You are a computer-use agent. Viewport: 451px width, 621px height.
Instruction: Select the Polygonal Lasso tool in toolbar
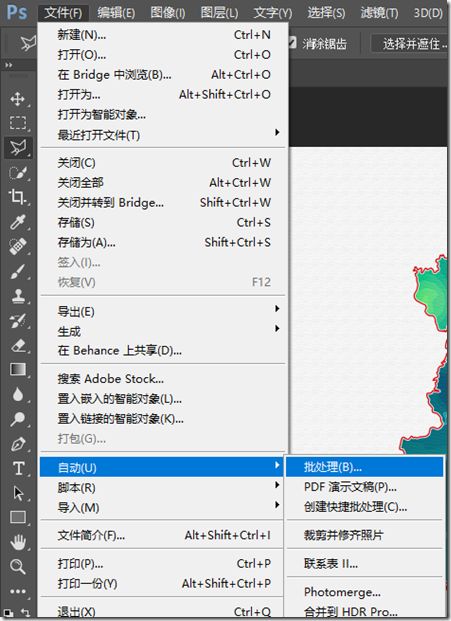[17, 147]
